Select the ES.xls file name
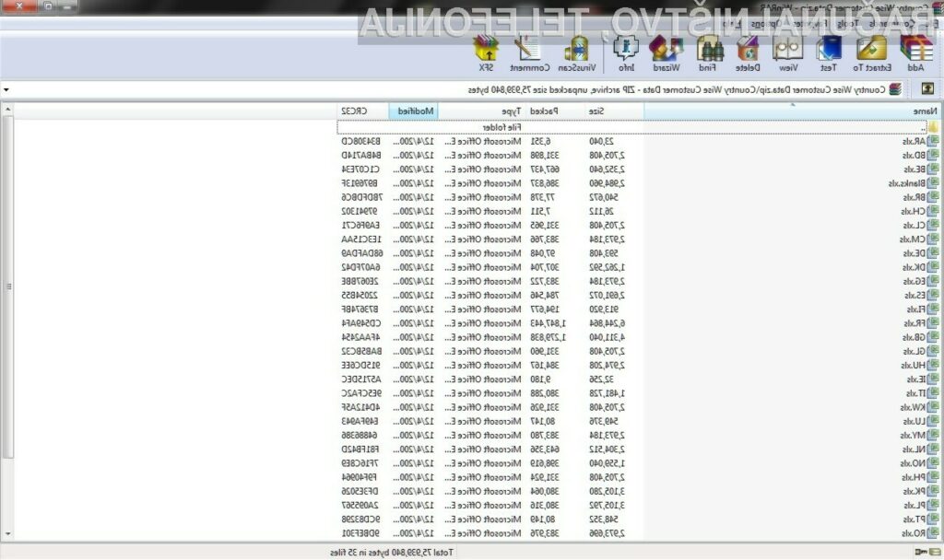 (915, 296)
